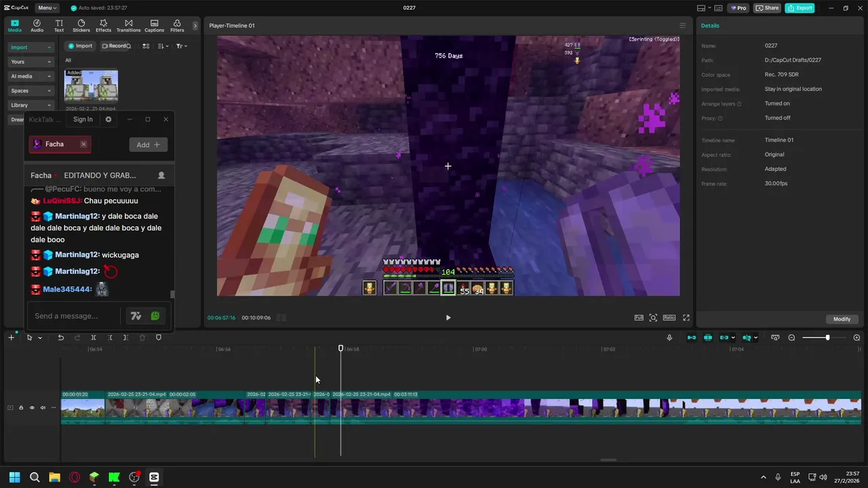This screenshot has height=488, width=868.
Task: Expand the Spaces category
Action: (31, 91)
